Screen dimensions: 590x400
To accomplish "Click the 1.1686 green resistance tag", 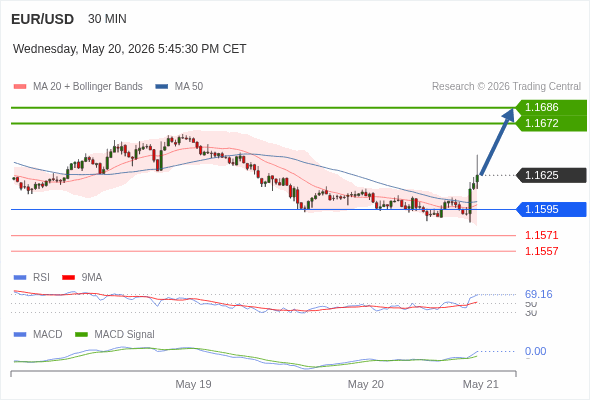I will click(x=551, y=107).
